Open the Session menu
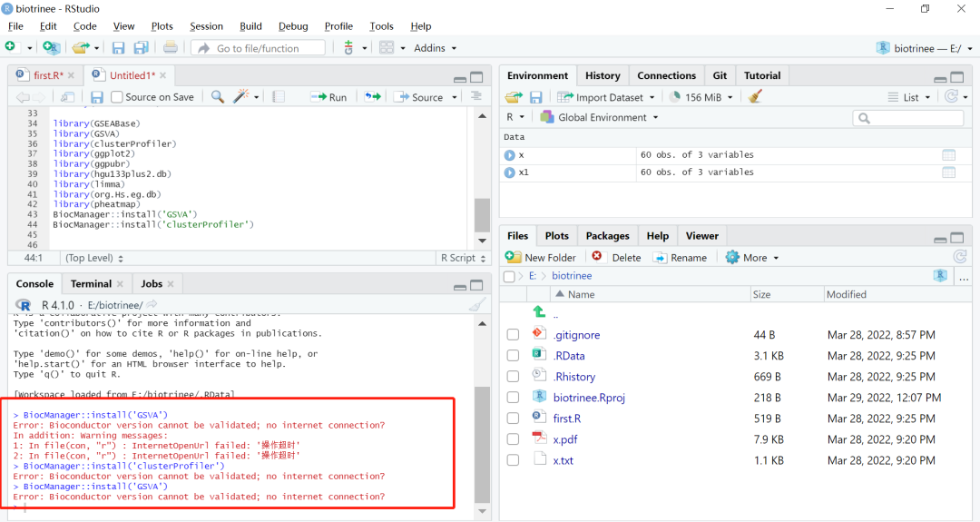This screenshot has width=980, height=522. (x=206, y=26)
